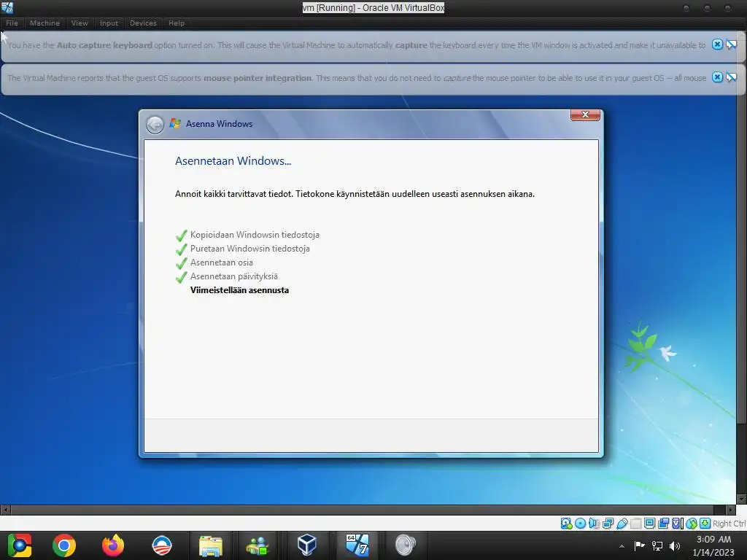Click the mouse integration status icon

pos(692,524)
